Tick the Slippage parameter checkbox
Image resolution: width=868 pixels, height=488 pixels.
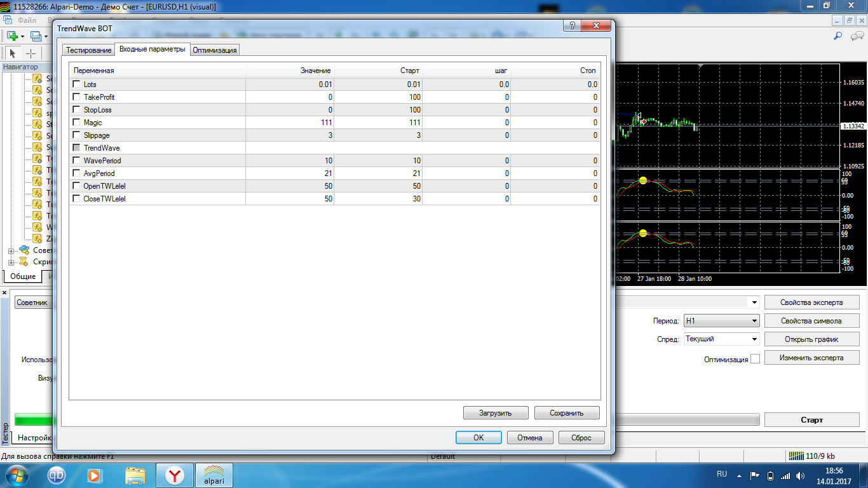[x=76, y=135]
